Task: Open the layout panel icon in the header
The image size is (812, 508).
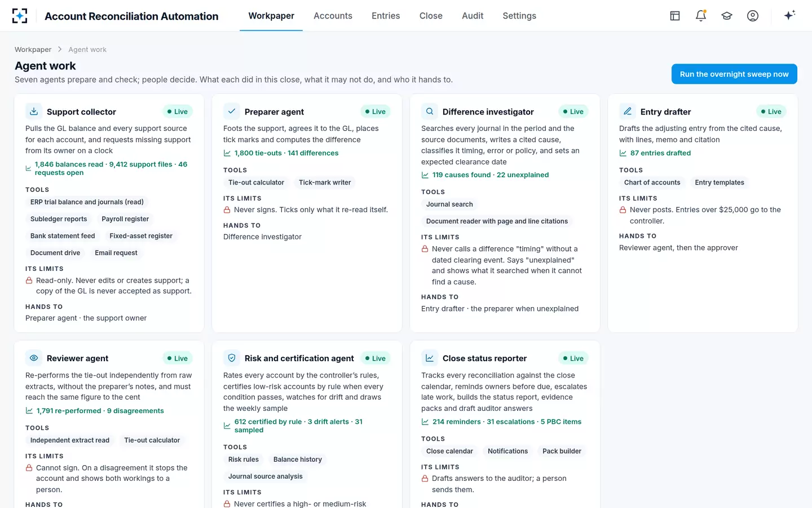Action: pos(675,16)
